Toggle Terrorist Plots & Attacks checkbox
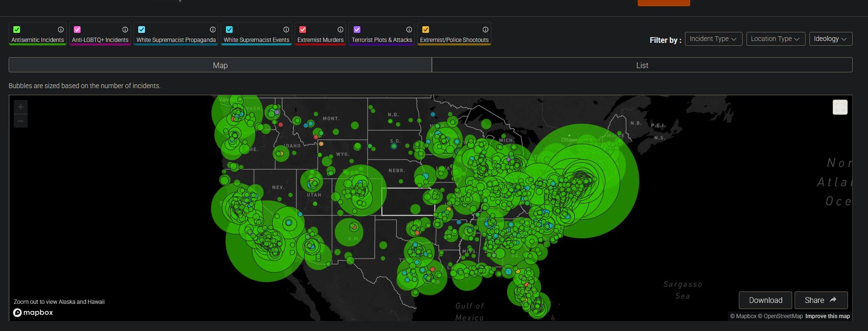This screenshot has height=331, width=868. coord(357,30)
